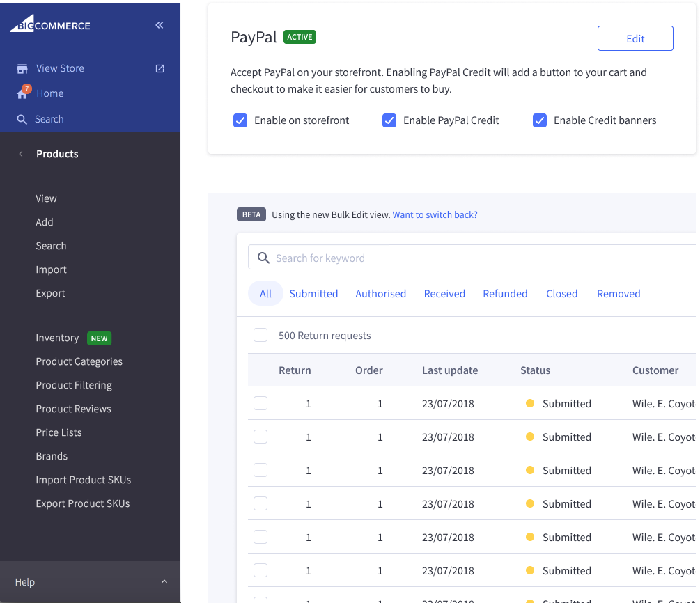Go back using the Products chevron
This screenshot has height=603, width=700.
[x=20, y=154]
